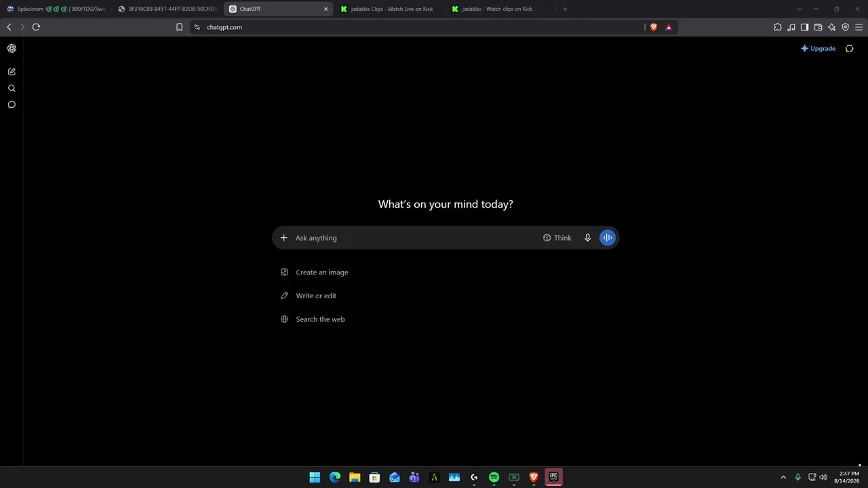This screenshot has width=868, height=488.
Task: Close the ChatGPT browser tab
Action: (325, 9)
